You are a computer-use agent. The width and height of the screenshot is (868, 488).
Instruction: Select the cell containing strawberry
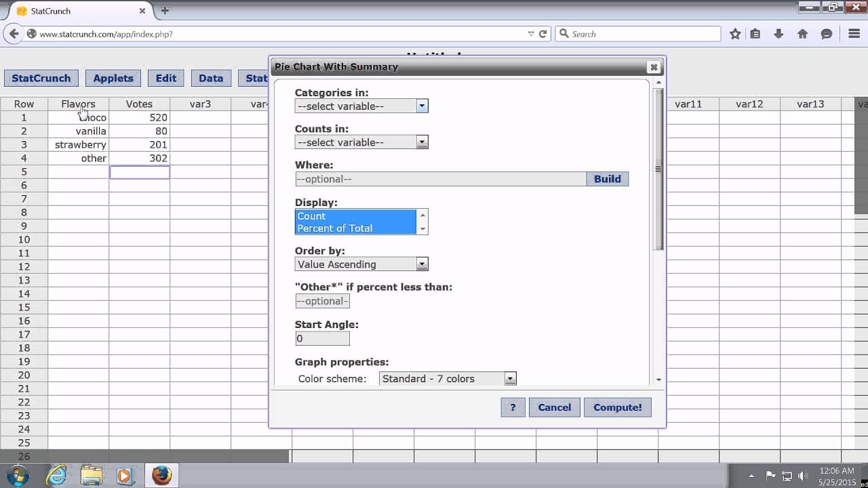point(78,144)
